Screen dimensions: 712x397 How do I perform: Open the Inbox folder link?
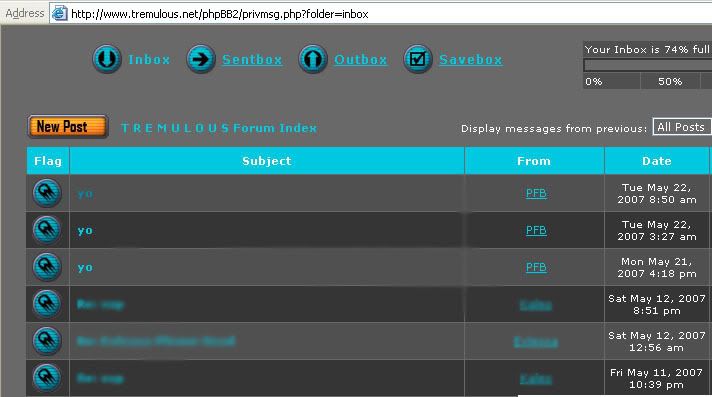(149, 60)
